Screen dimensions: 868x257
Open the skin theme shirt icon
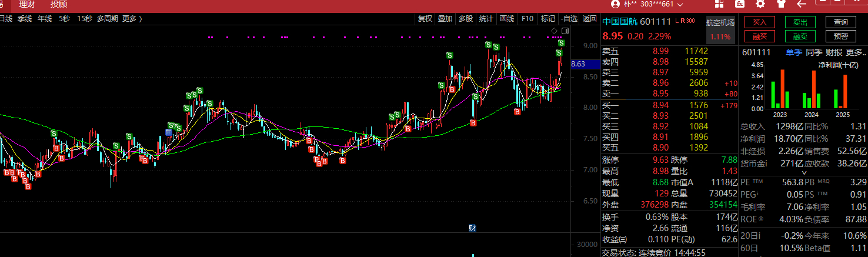click(781, 4)
